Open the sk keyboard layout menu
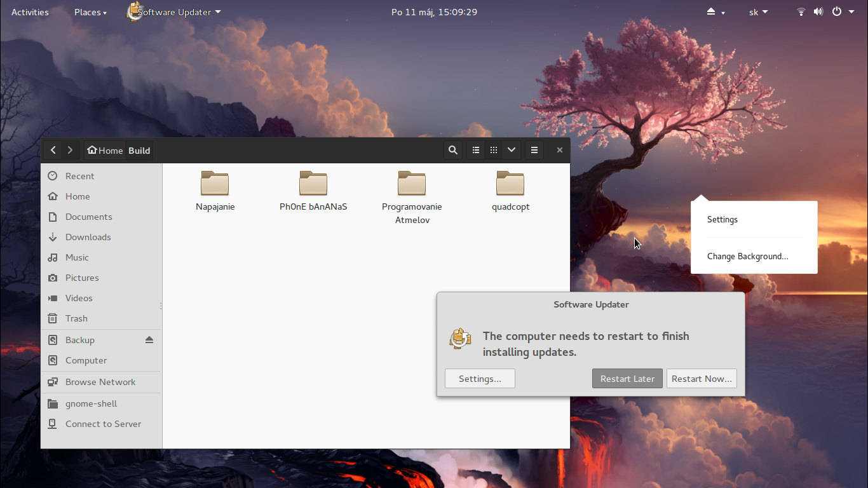The width and height of the screenshot is (868, 488). point(758,12)
